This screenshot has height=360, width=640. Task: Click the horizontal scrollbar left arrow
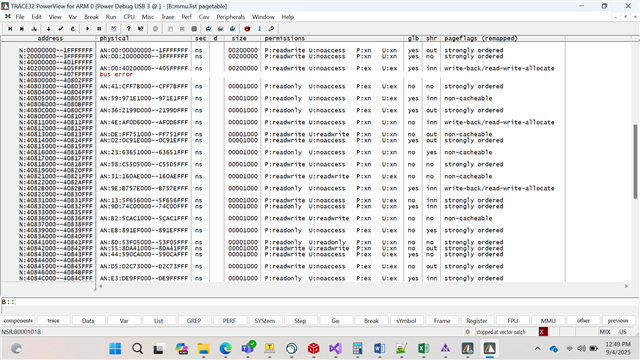[100, 286]
